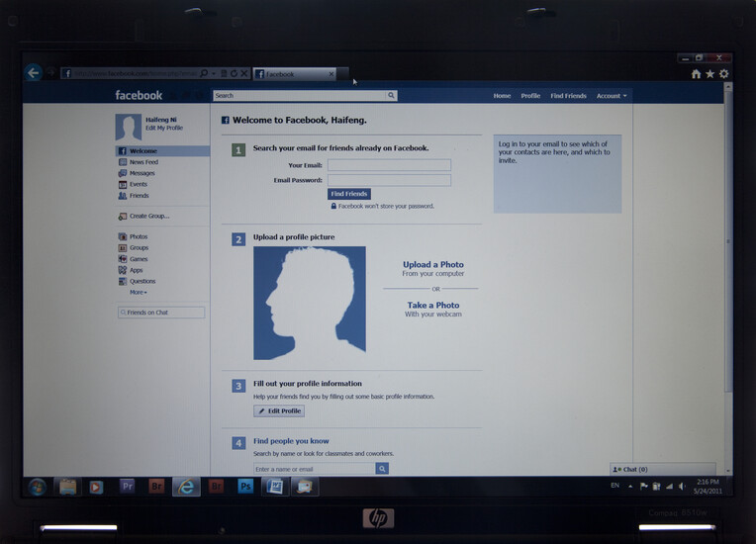
Task: Click Edit My Profile link
Action: click(x=164, y=128)
